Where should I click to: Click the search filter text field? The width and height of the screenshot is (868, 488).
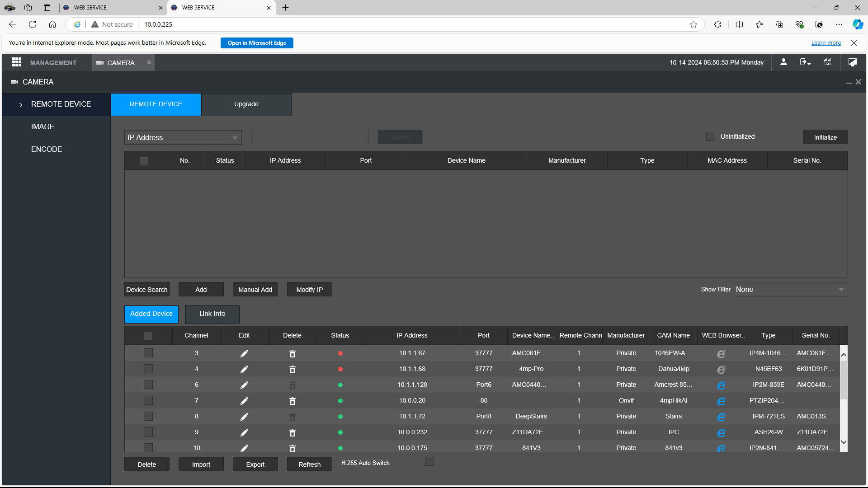[x=310, y=137]
